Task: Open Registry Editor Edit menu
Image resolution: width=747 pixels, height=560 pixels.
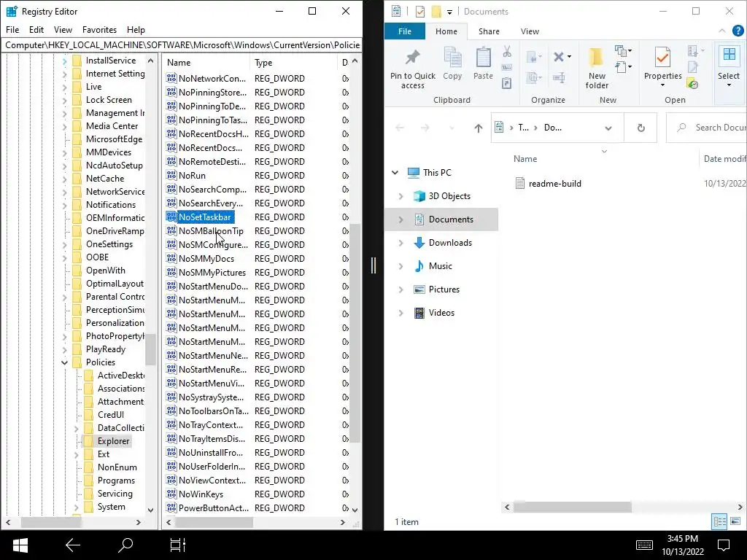Action: (36, 29)
